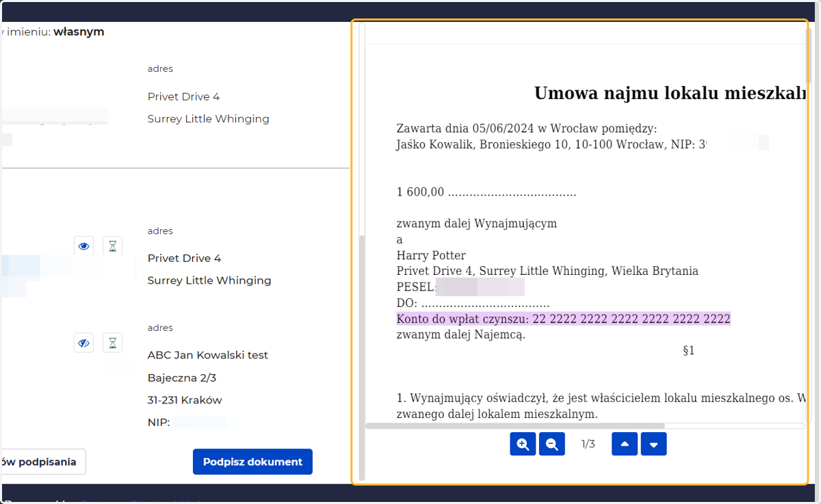Click the topmost 'Privet Drive 4' in the left panel

click(x=184, y=96)
